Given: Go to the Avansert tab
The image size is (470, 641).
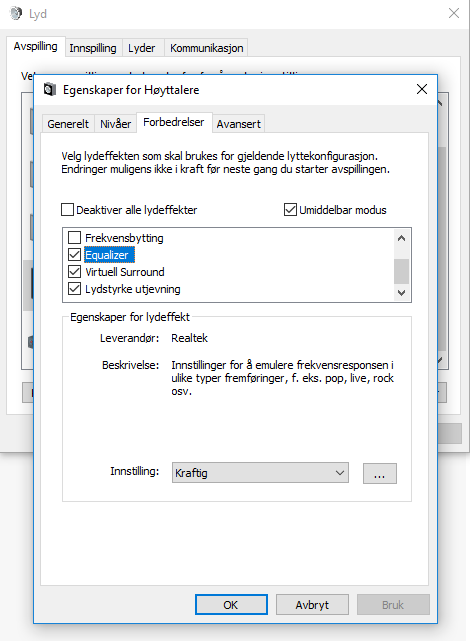Looking at the screenshot, I should coord(239,124).
